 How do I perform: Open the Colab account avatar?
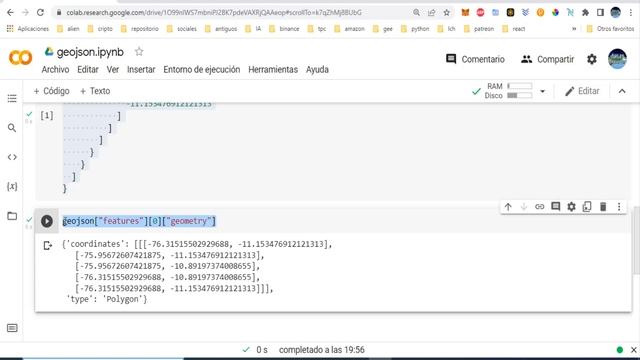(618, 59)
